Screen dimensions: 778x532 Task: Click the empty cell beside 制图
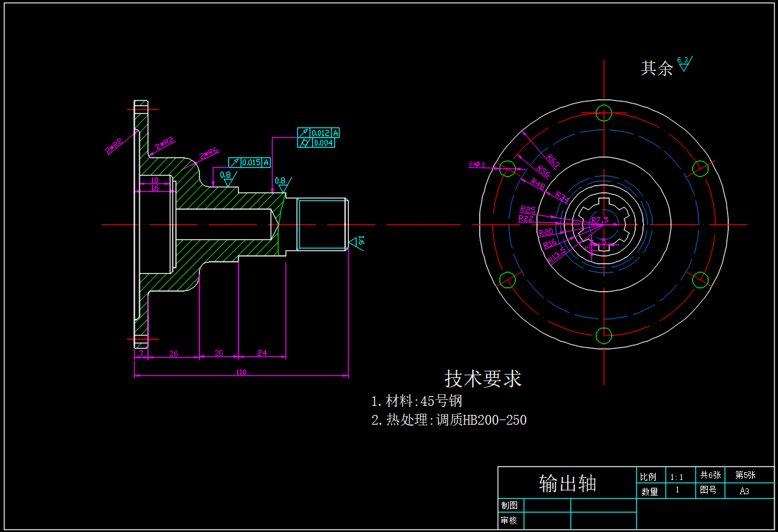[546, 505]
